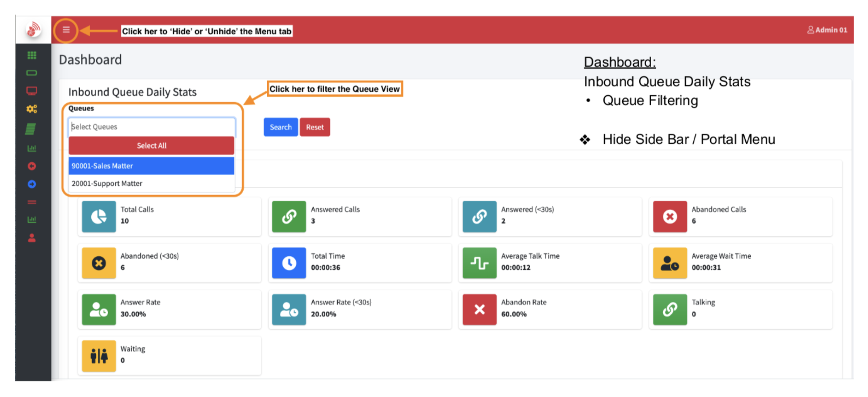Screen dimensions: 868x397
Task: Click the red monitor icon in sidebar
Action: pos(32,90)
